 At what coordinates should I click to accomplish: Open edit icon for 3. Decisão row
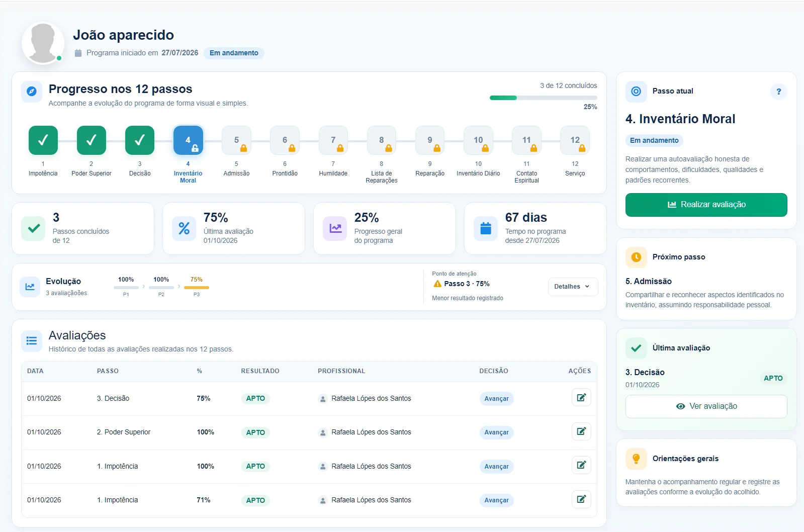[581, 398]
